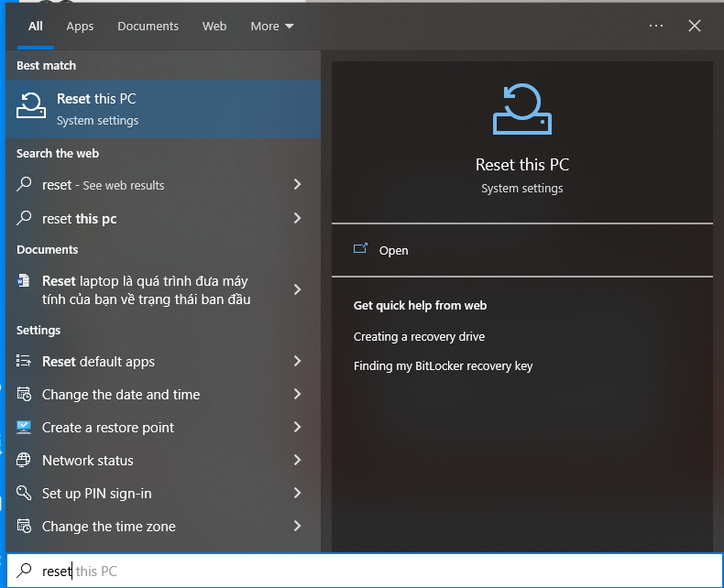This screenshot has height=588, width=724.
Task: Click the calendar icon for Change the time zone
Action: (24, 526)
